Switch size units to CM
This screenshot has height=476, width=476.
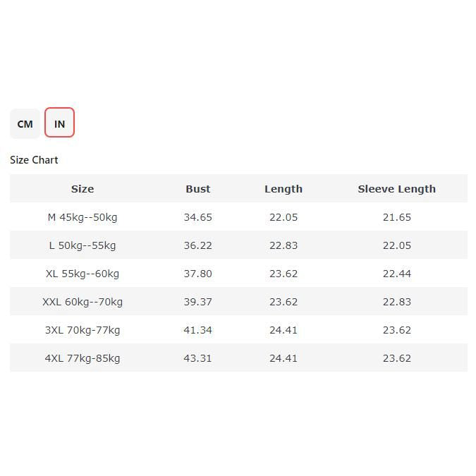[25, 123]
